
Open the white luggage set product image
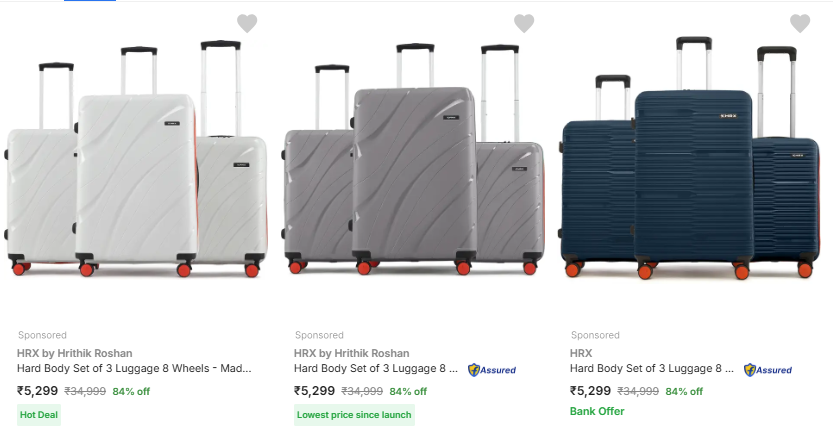[x=136, y=160]
